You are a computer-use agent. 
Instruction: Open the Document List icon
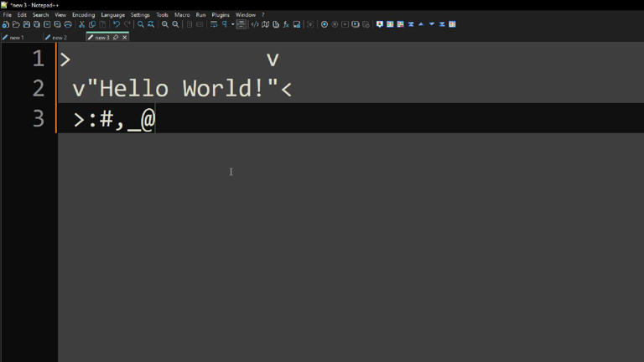pos(276,24)
